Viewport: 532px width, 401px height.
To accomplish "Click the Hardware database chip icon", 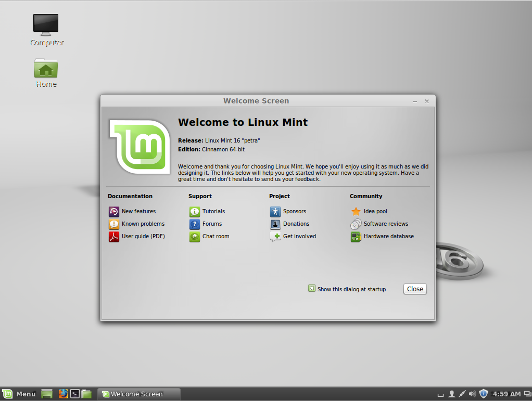I will [x=356, y=237].
